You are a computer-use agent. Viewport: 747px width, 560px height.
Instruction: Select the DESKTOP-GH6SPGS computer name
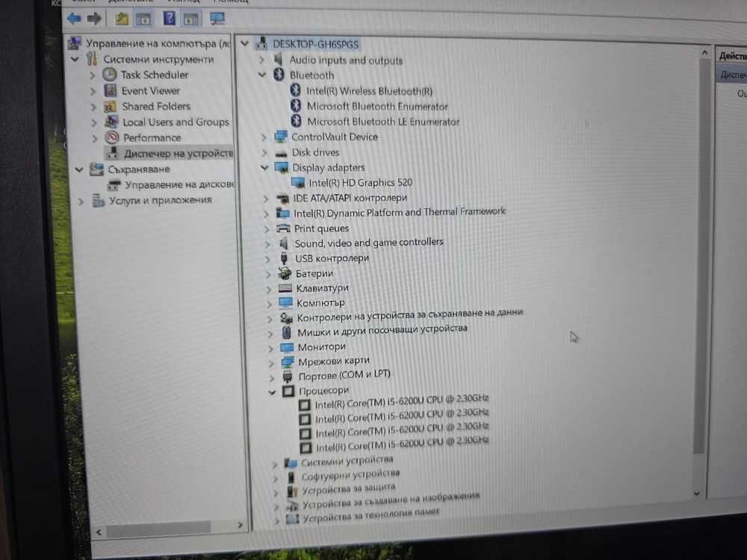click(x=315, y=44)
